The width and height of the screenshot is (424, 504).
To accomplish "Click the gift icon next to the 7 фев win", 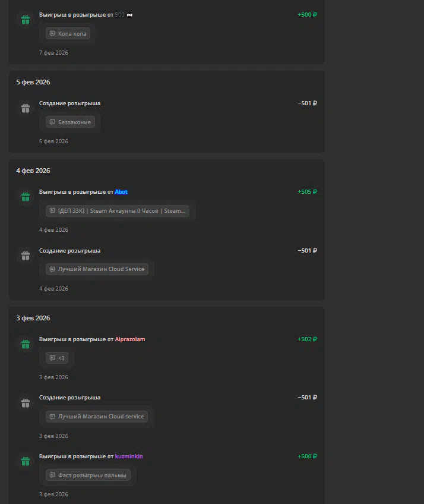I will click(x=25, y=20).
